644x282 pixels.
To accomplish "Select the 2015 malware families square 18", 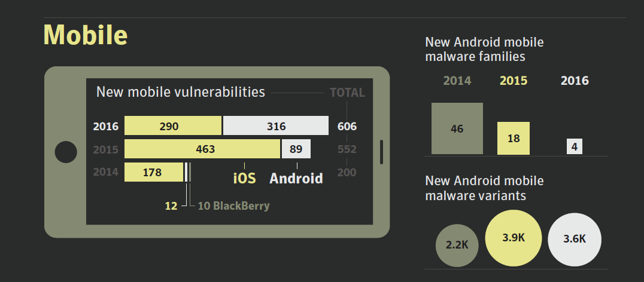I will point(514,138).
